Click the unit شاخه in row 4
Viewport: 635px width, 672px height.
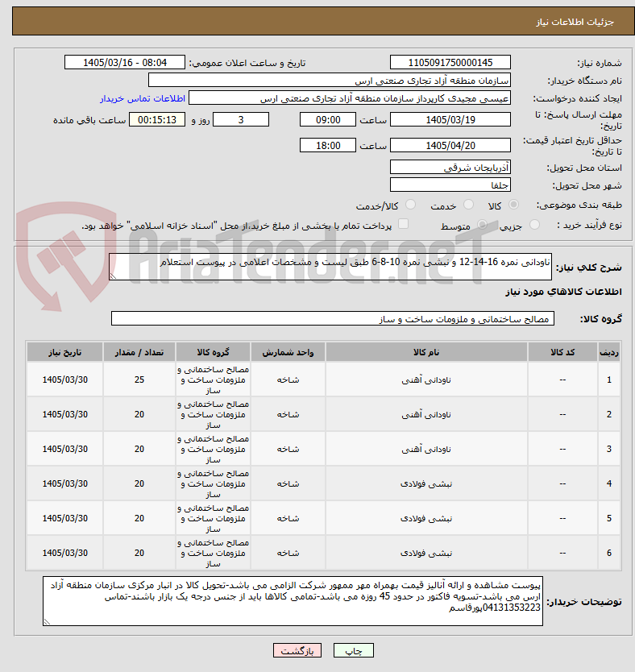[x=288, y=484]
